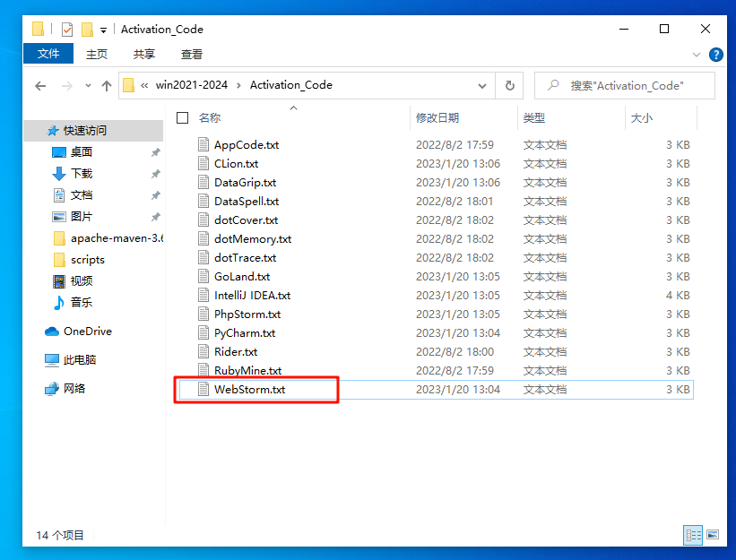Tick the select-all checkbox in the header
This screenshot has width=736, height=560.
click(x=183, y=117)
